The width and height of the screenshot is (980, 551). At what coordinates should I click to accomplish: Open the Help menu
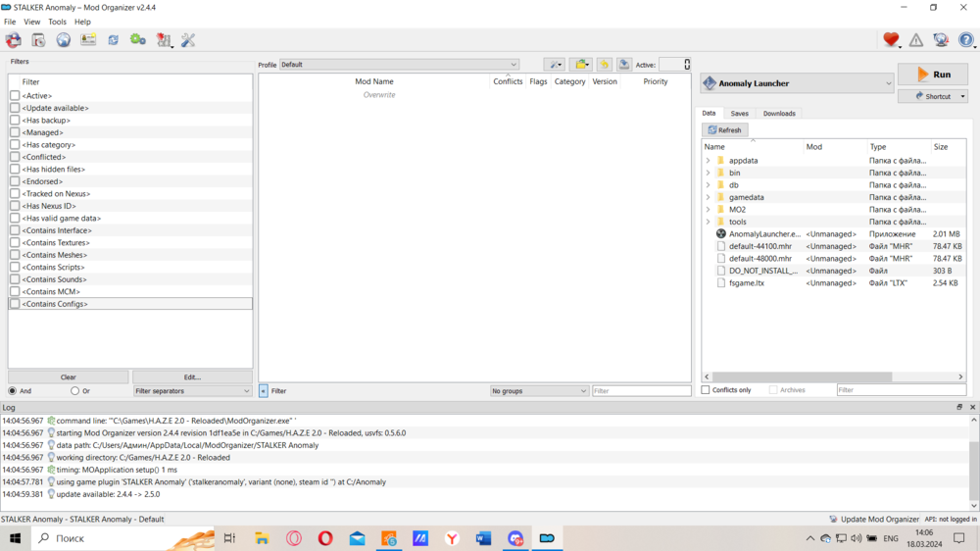pyautogui.click(x=82, y=22)
